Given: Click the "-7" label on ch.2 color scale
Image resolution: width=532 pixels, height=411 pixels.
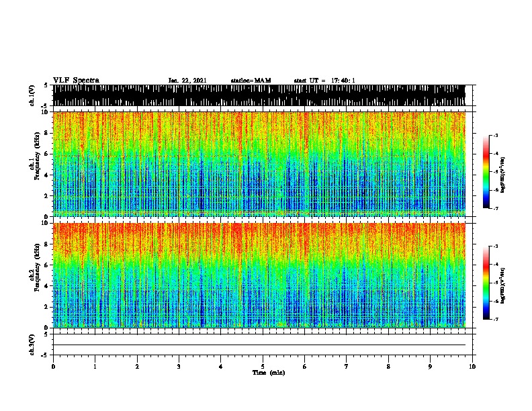Looking at the screenshot, I should (x=495, y=319).
